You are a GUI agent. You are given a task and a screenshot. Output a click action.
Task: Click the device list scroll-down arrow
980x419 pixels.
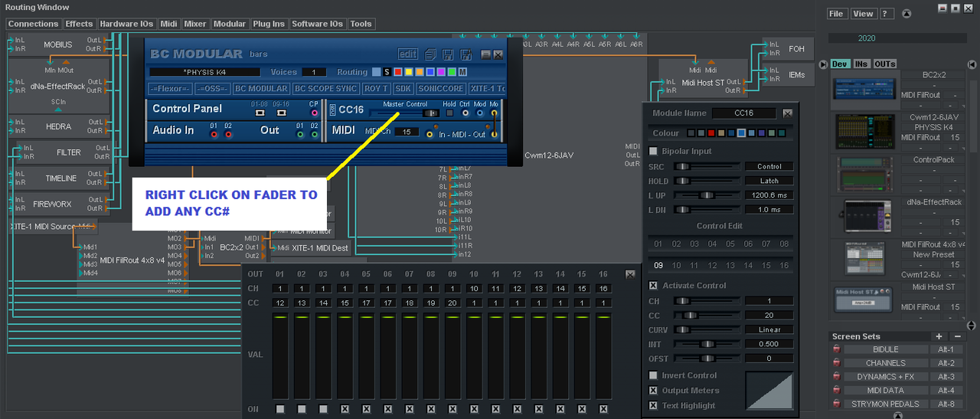pyautogui.click(x=972, y=326)
